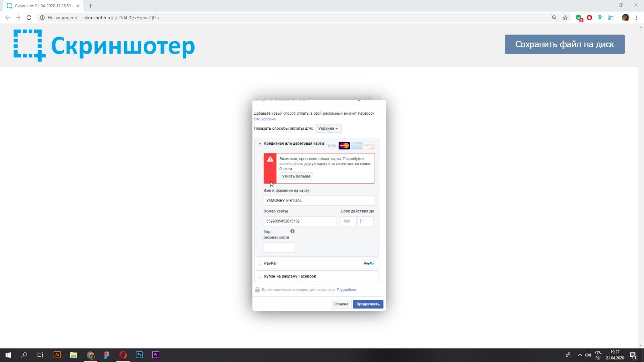The width and height of the screenshot is (644, 362).
Task: Click the card number field
Action: coord(300,221)
